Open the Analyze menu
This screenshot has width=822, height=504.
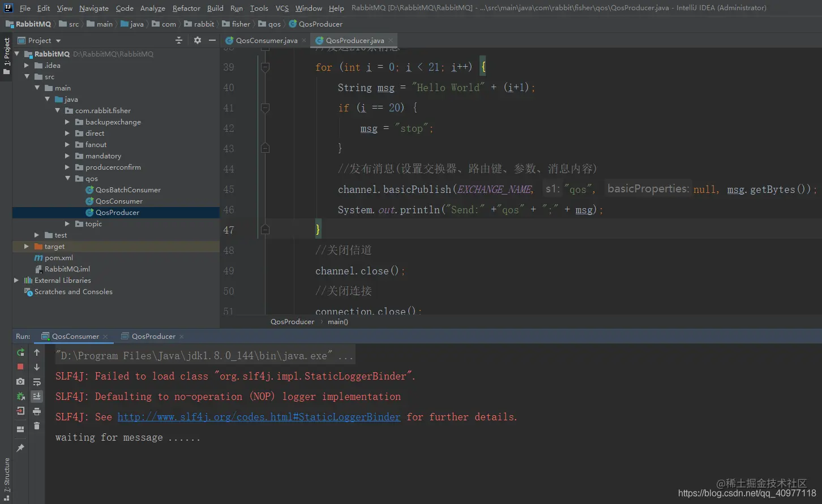[x=153, y=8]
